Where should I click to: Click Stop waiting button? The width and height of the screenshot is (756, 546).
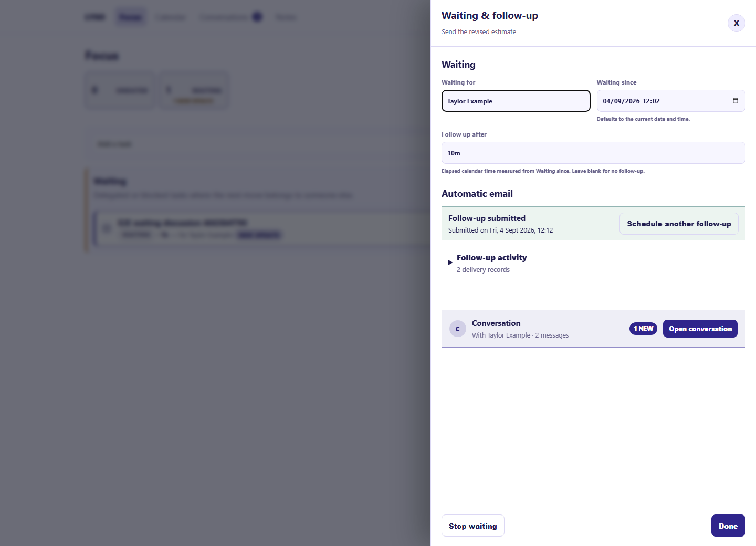(472, 526)
